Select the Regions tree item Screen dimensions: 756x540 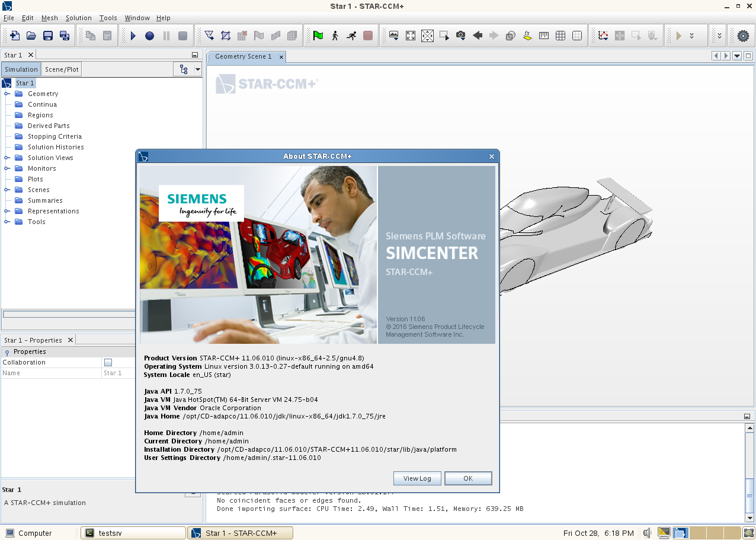(x=40, y=115)
